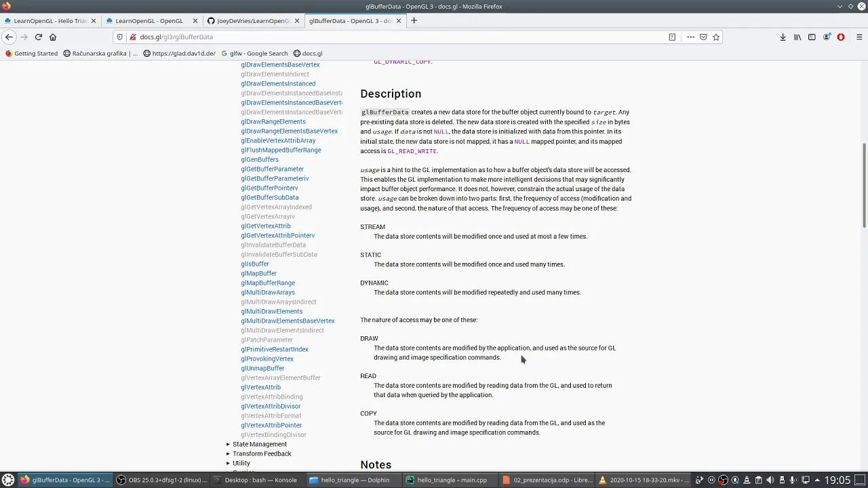
Task: Open Računarska grafika bookmark
Action: pyautogui.click(x=100, y=54)
